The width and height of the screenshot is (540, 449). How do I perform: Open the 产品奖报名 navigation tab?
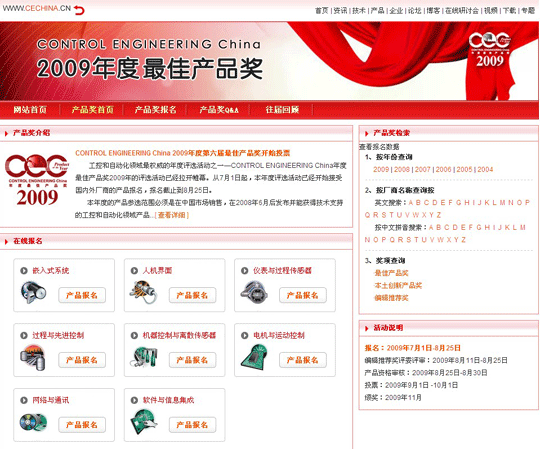(156, 110)
